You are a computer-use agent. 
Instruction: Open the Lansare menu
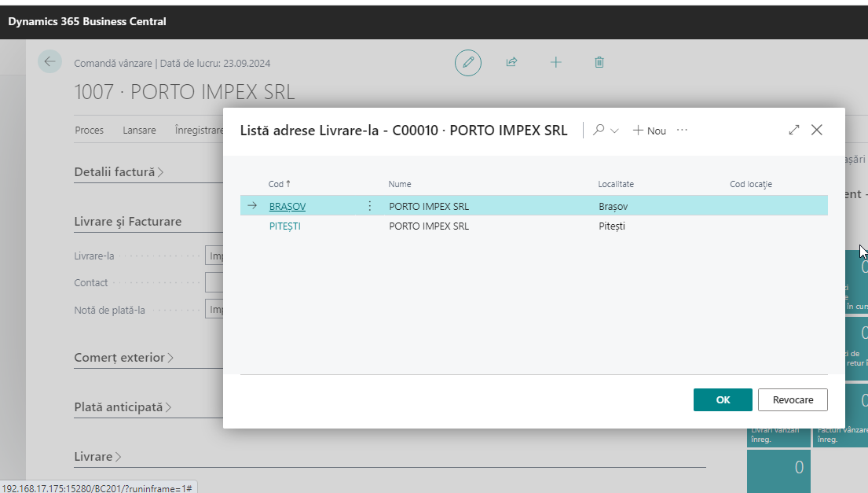pyautogui.click(x=139, y=131)
